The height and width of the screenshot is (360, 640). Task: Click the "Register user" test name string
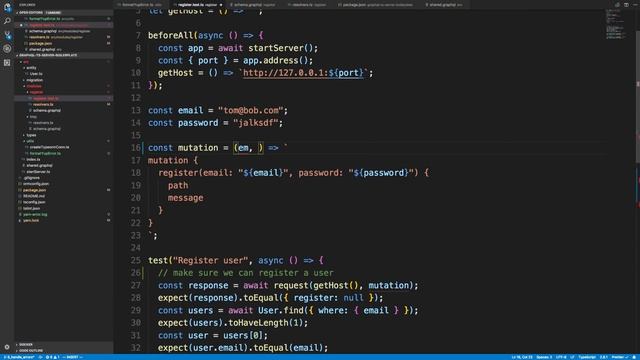pos(211,260)
